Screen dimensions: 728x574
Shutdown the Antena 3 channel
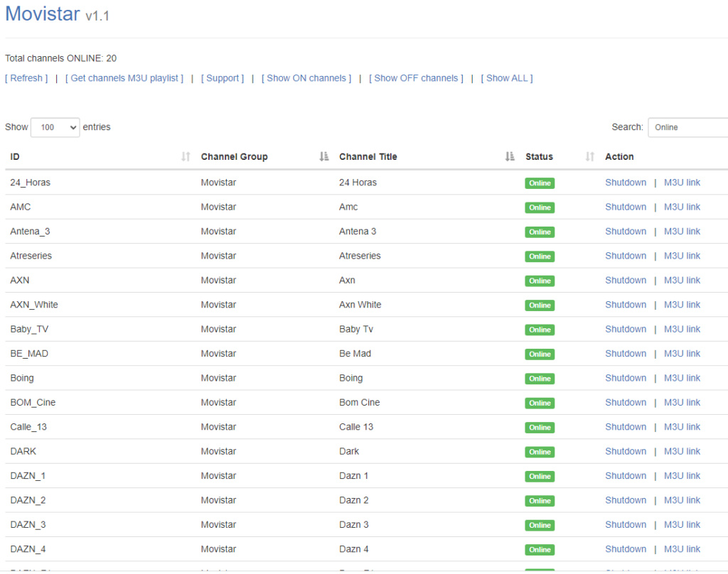tap(626, 231)
